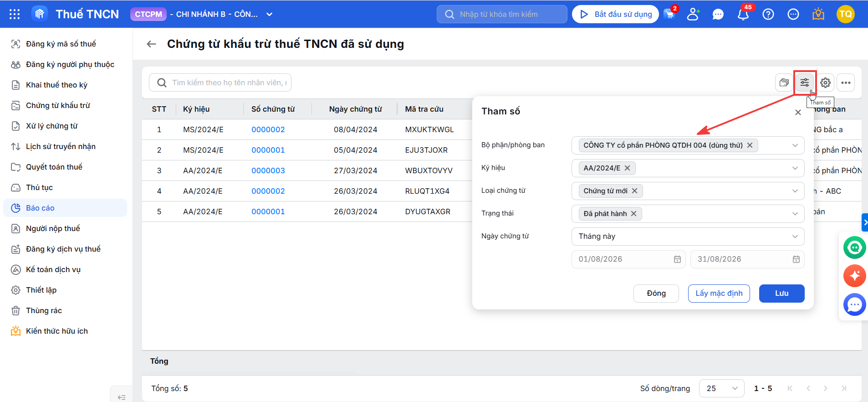868x402 pixels.
Task: Click the green chat support floating icon
Action: click(x=855, y=247)
